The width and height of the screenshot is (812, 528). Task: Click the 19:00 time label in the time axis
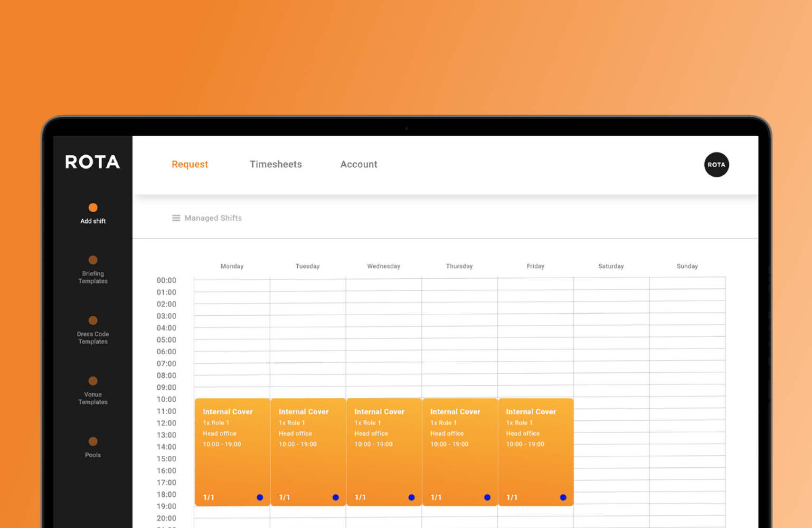(167, 507)
